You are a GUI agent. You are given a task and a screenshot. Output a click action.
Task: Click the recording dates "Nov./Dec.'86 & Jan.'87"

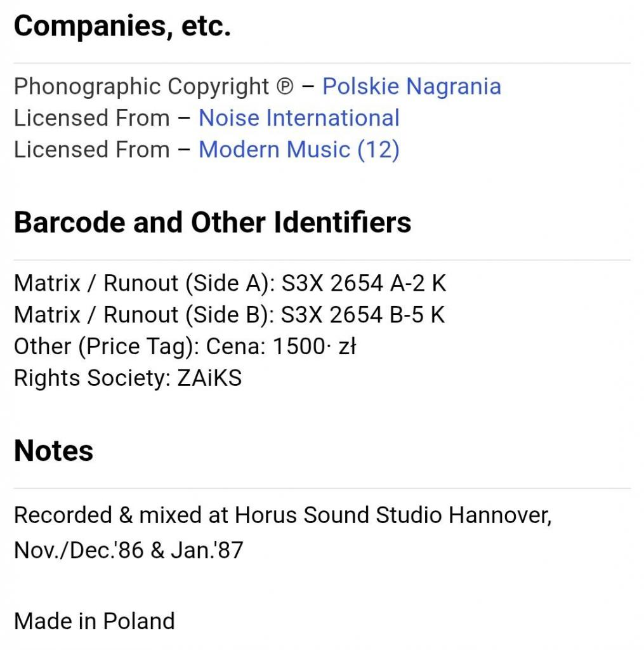point(128,550)
